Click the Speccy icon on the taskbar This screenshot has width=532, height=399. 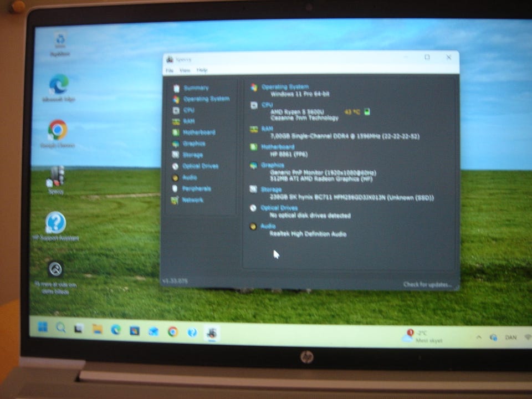coord(212,333)
